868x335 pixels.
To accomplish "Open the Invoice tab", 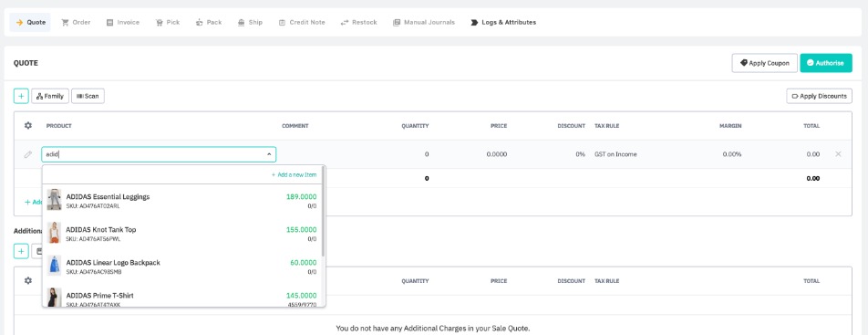I will 123,22.
